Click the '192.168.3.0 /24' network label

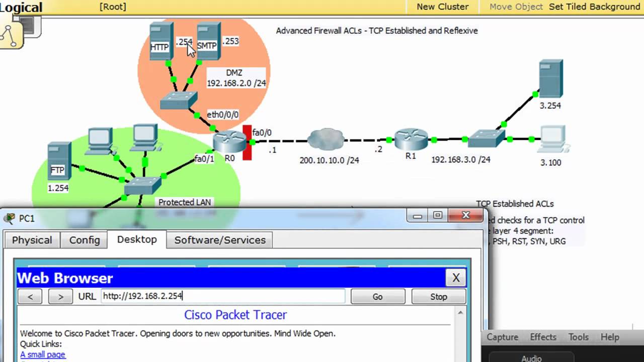pos(461,159)
